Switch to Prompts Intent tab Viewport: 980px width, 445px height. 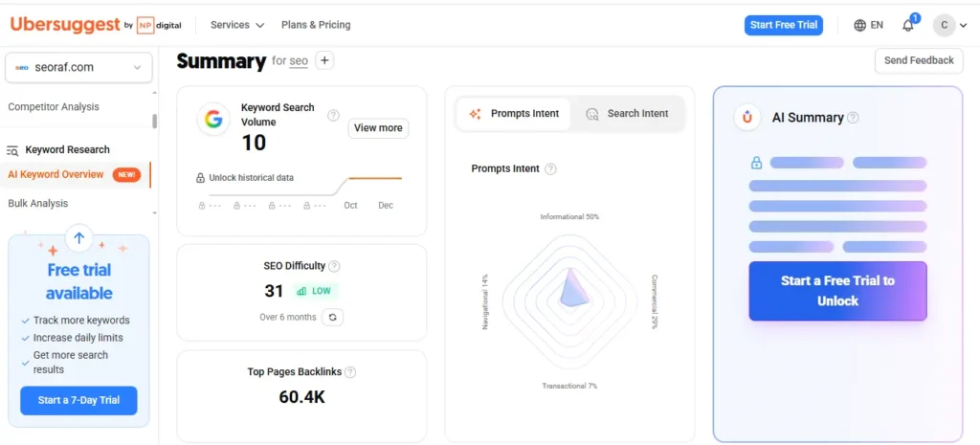coord(513,114)
